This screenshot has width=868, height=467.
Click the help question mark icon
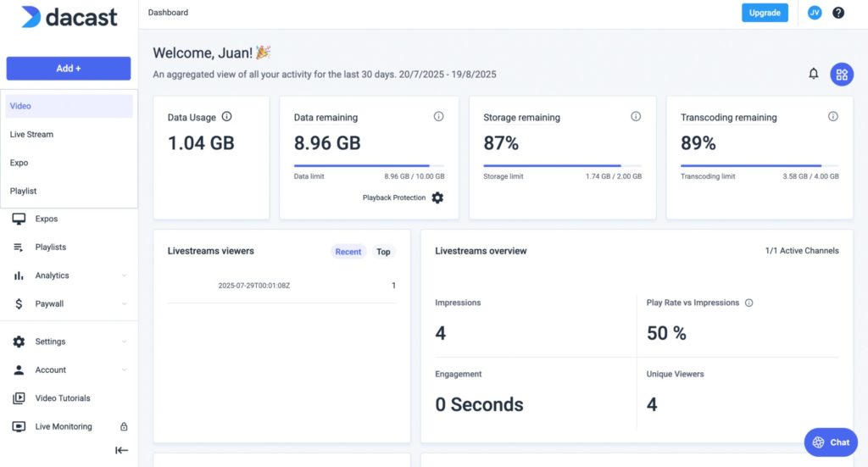tap(838, 13)
